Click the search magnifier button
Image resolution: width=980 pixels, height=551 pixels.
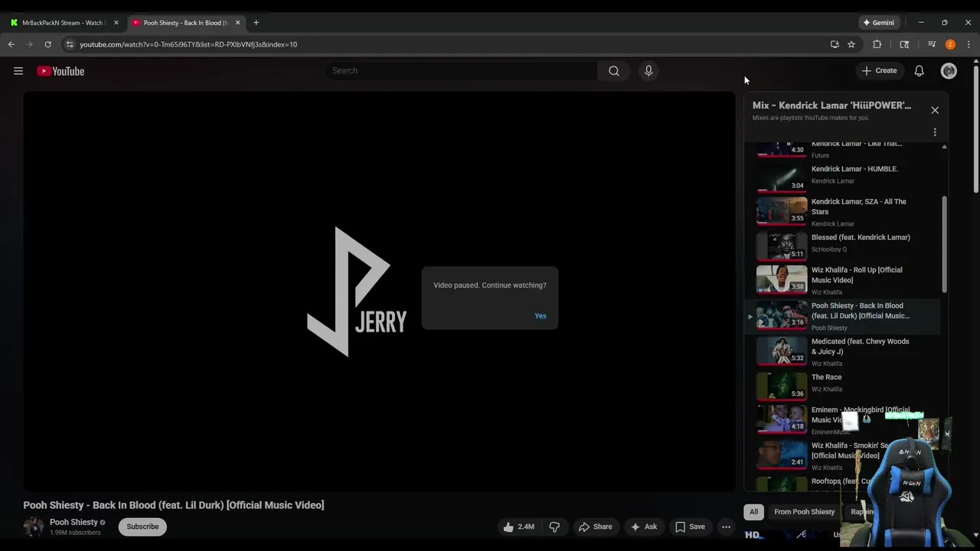coord(614,71)
